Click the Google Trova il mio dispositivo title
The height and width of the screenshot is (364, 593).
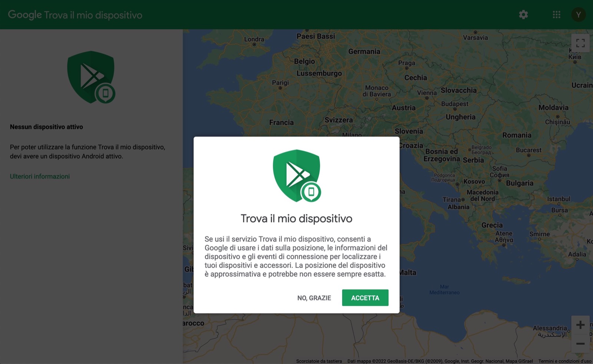pyautogui.click(x=75, y=15)
